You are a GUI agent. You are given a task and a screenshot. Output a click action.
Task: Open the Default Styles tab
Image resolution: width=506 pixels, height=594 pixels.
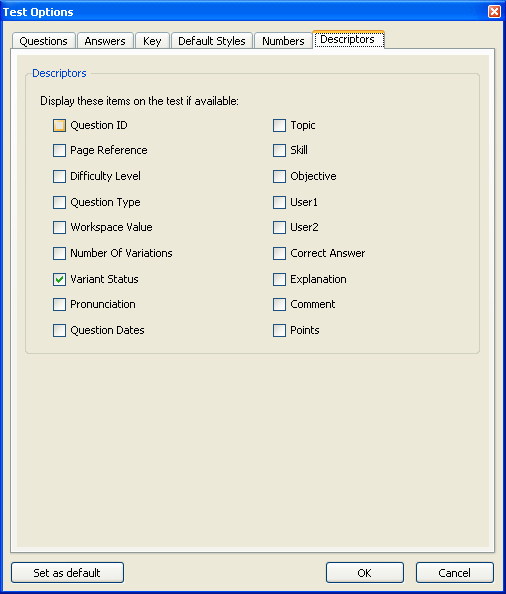coord(212,41)
